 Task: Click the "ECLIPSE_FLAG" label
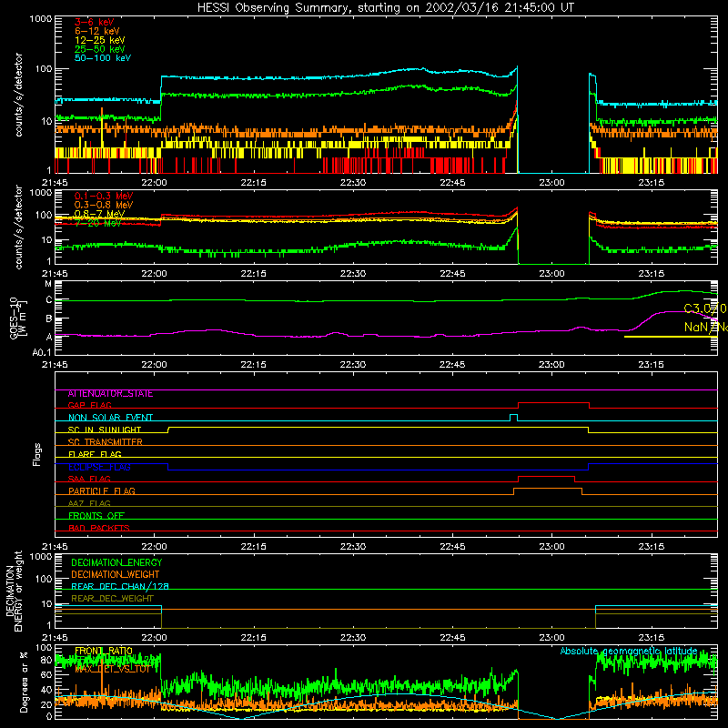click(x=99, y=467)
